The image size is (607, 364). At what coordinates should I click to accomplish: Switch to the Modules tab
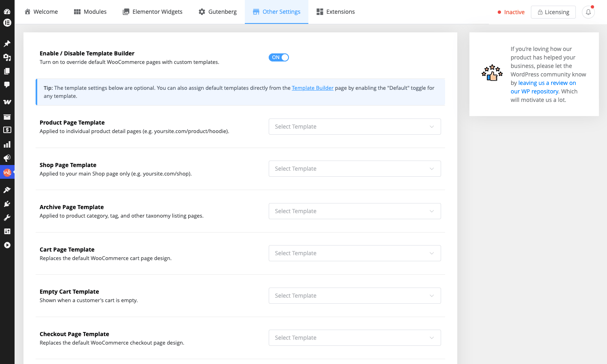tap(90, 12)
